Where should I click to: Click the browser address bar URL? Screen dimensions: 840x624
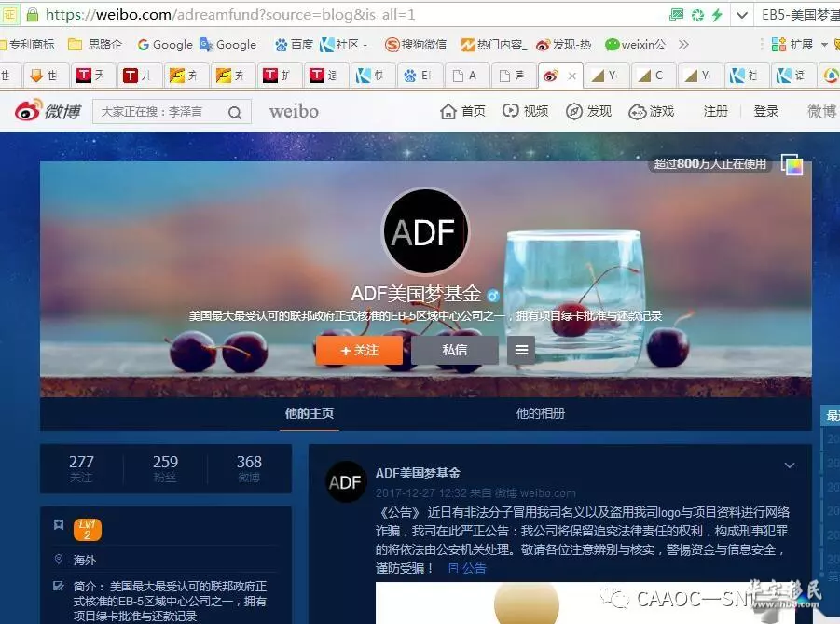click(230, 15)
